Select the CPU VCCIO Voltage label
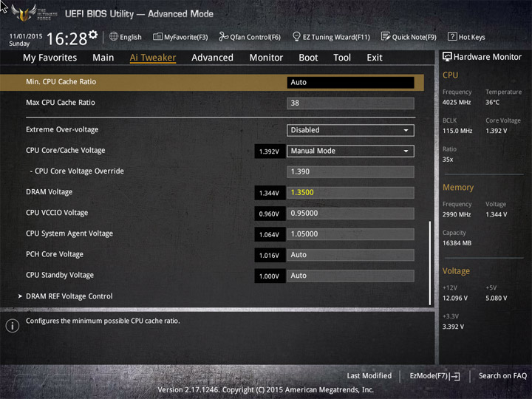The image size is (532, 399). pos(57,213)
